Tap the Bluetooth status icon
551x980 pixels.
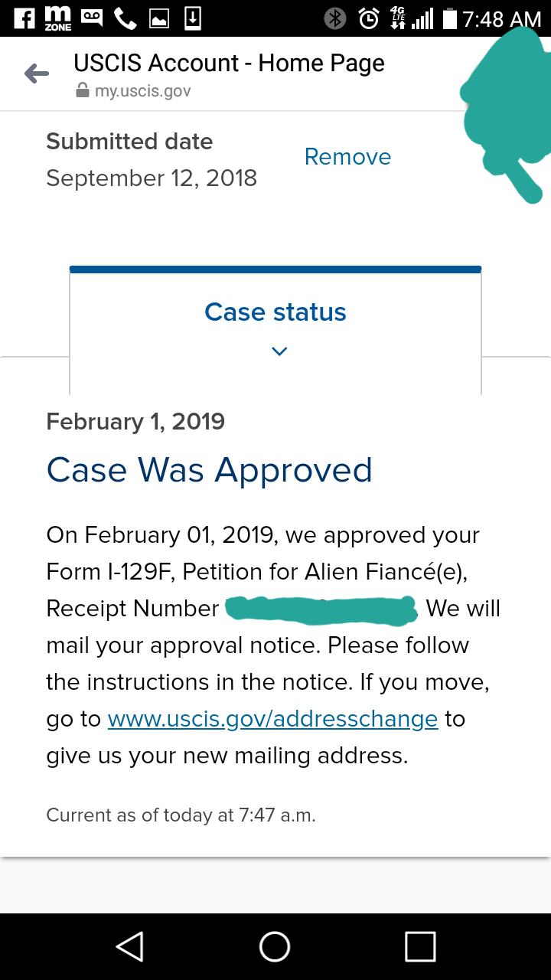point(335,18)
